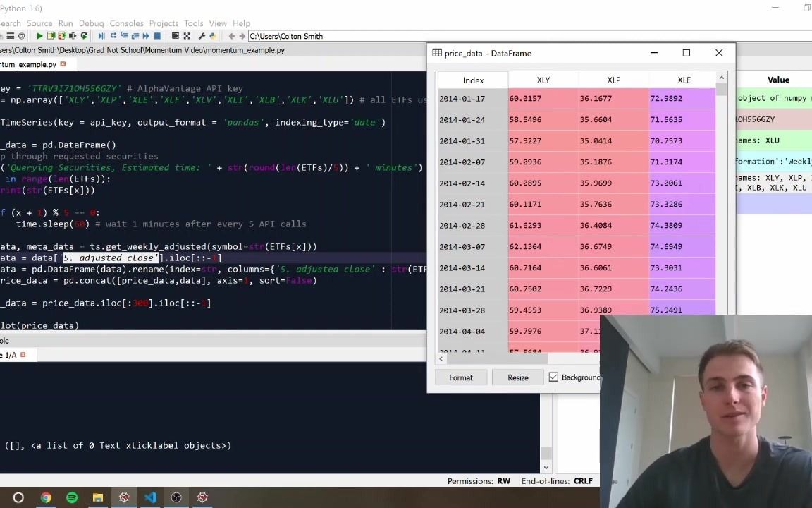Open Spyder preferences via the wrench icon
Image resolution: width=812 pixels, height=508 pixels.
202,36
